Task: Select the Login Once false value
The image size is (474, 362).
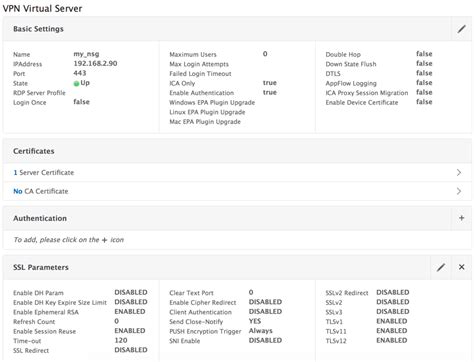Action: [x=82, y=102]
